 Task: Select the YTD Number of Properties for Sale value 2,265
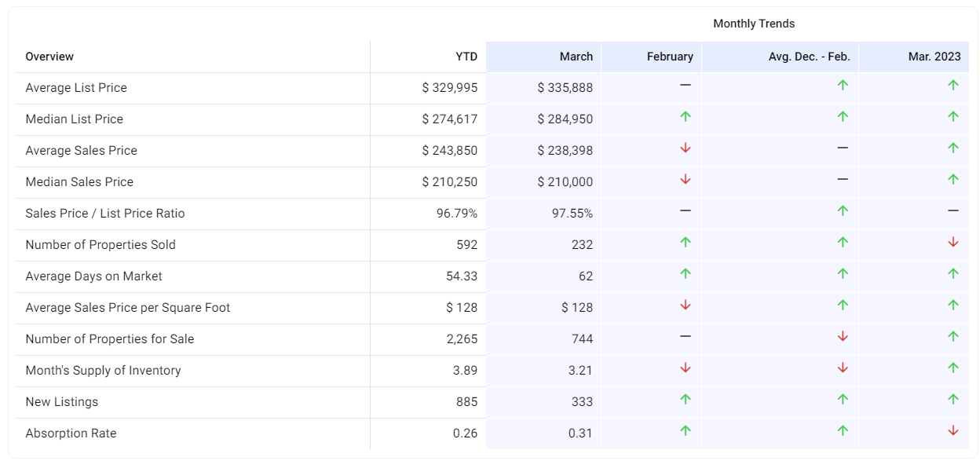[462, 339]
